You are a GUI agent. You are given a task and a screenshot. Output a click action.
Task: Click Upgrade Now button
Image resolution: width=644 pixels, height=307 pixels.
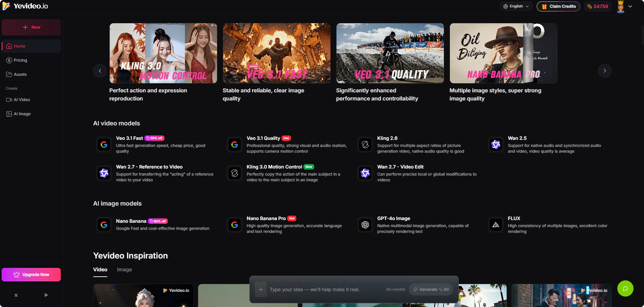[31, 275]
